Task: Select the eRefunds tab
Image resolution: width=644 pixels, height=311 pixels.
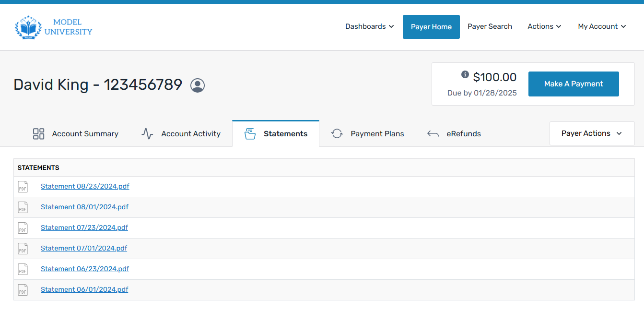Action: 454,134
